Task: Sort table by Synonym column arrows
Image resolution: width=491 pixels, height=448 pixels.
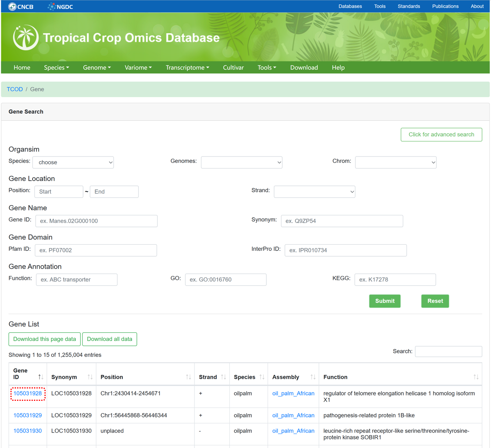Action: (x=90, y=377)
